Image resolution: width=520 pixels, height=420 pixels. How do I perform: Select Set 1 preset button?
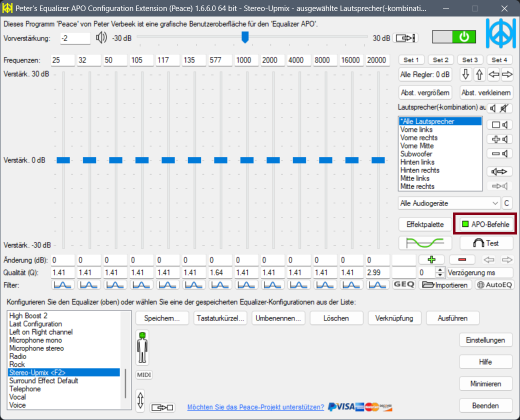click(x=411, y=59)
